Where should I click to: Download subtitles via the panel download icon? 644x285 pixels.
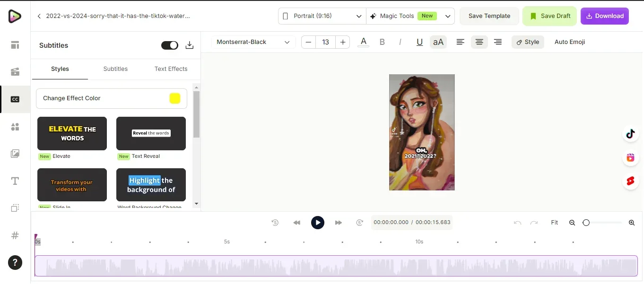tap(190, 45)
